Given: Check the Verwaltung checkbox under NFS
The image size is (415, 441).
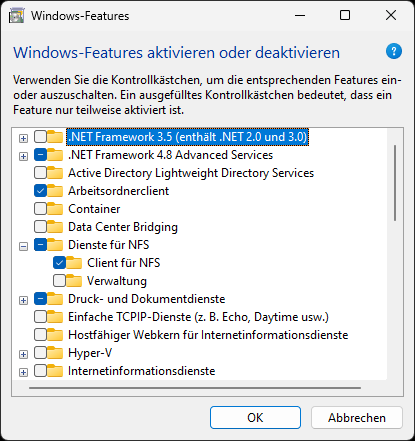Looking at the screenshot, I should coord(59,281).
